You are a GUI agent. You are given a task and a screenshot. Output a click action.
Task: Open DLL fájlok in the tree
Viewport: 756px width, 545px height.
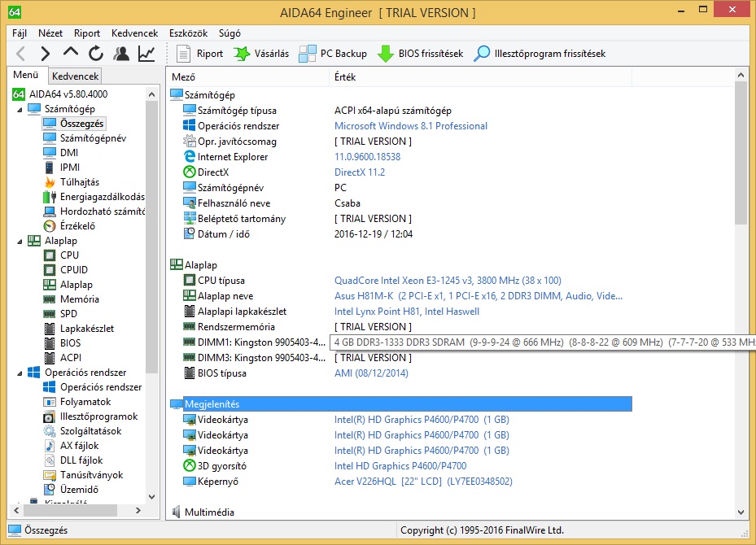click(x=81, y=460)
